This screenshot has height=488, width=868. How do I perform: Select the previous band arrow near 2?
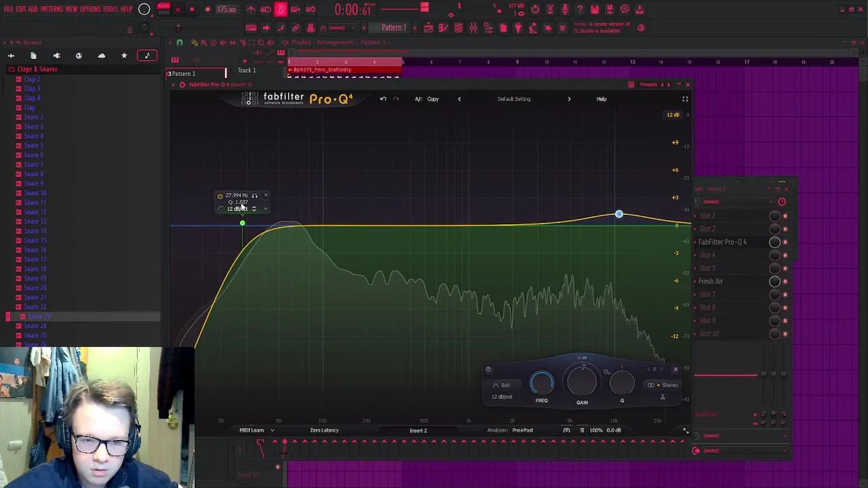click(x=648, y=369)
